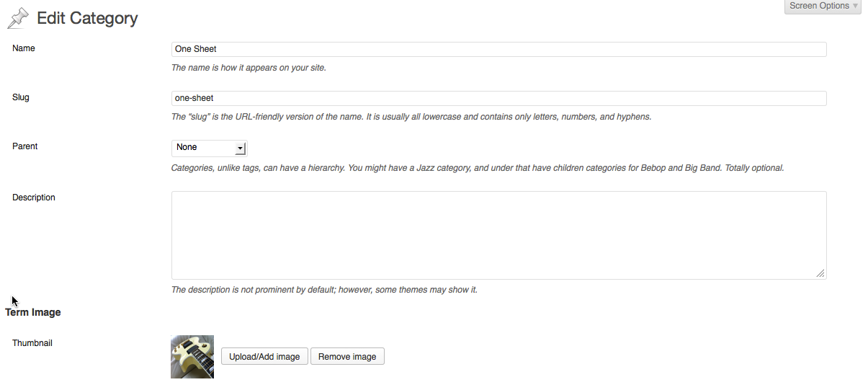Click the pushpin icon beside Edit Category
Screen dimensions: 868x390
18,18
